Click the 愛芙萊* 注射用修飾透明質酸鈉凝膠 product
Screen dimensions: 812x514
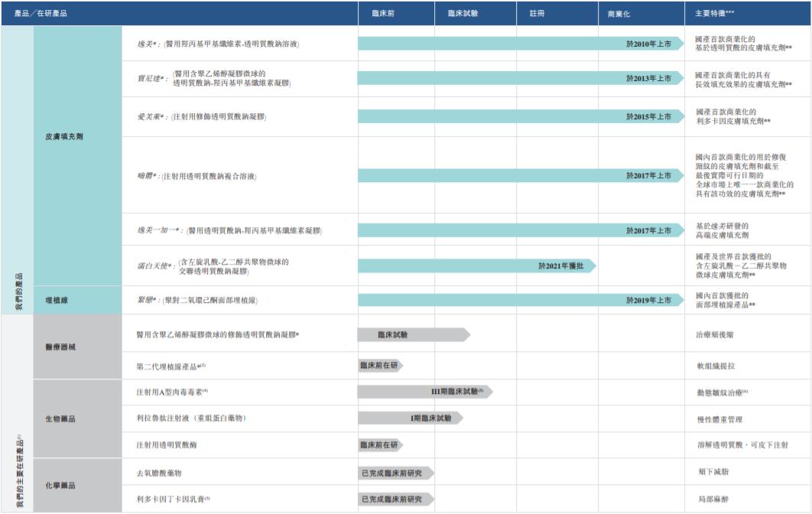(201, 116)
